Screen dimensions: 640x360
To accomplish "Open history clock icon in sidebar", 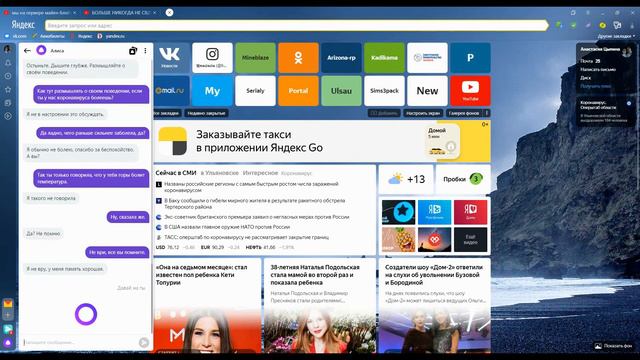I will point(8,76).
